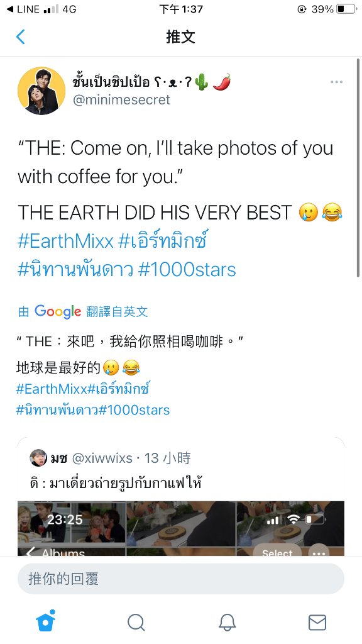This screenshot has width=362, height=644.
Task: Tap the quoted tweet's left photo thumbnail
Action: coord(72,528)
